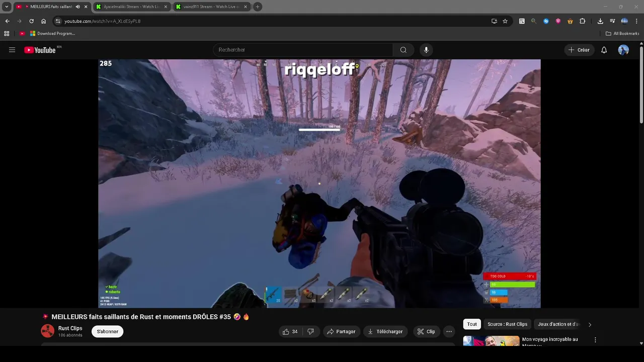Open the Rust Clips channel name link
This screenshot has height=362, width=644.
coord(70,328)
